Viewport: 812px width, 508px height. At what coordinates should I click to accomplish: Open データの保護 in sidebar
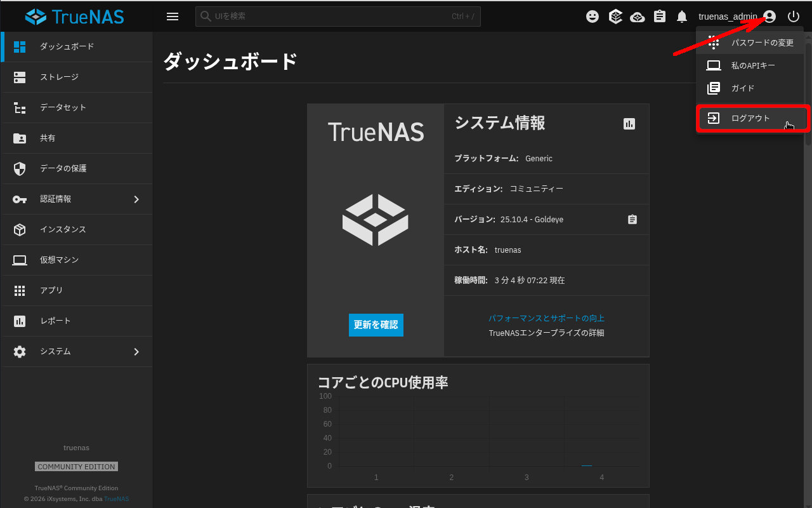click(77, 168)
